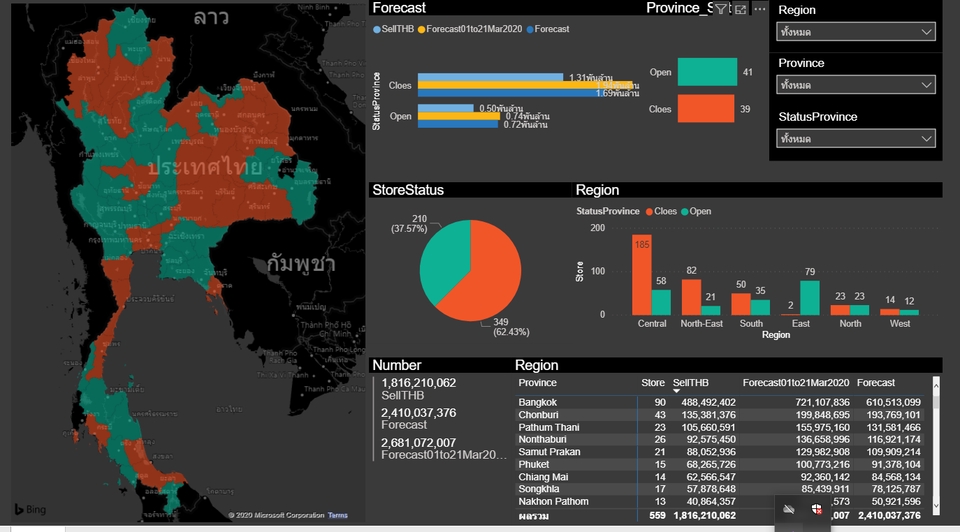Open focus mode for the Forecast visual
This screenshot has height=532, width=960.
point(741,9)
